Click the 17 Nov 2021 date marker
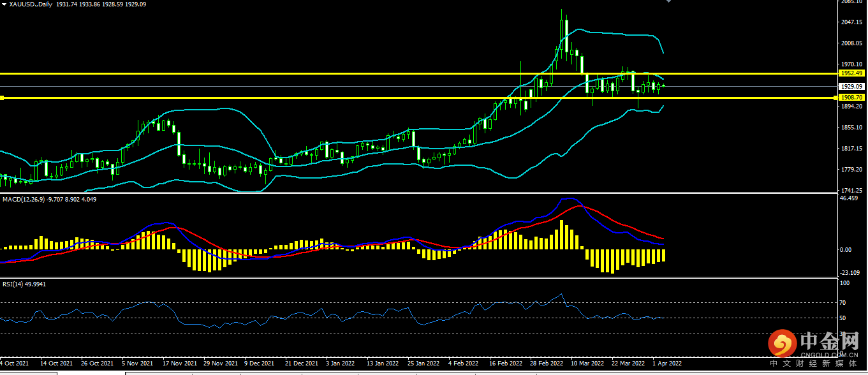 coord(179,363)
